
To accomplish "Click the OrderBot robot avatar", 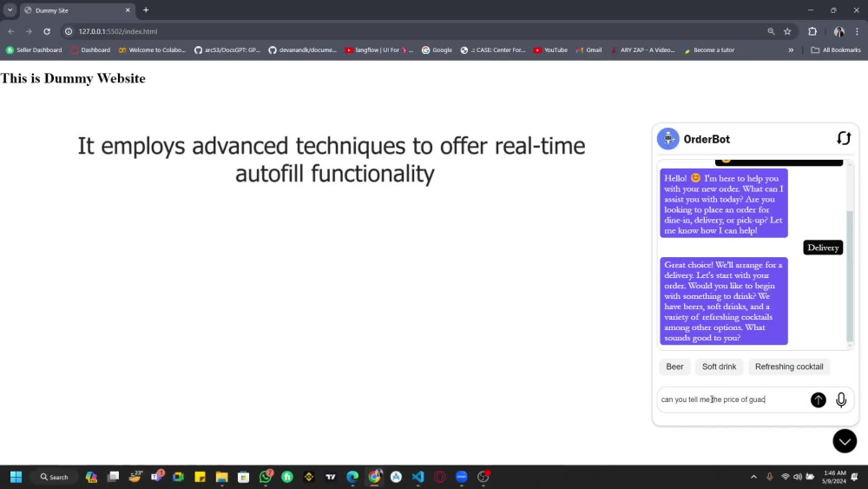I will [x=667, y=138].
